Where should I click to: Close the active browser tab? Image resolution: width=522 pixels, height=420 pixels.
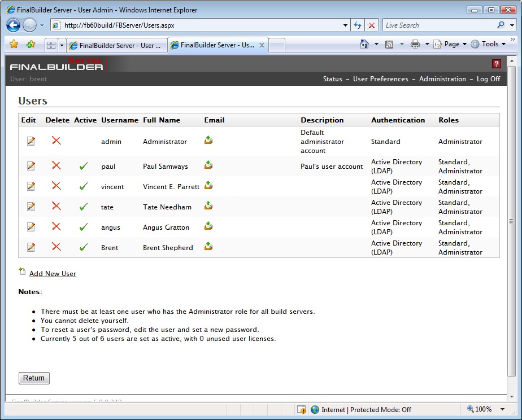click(262, 45)
